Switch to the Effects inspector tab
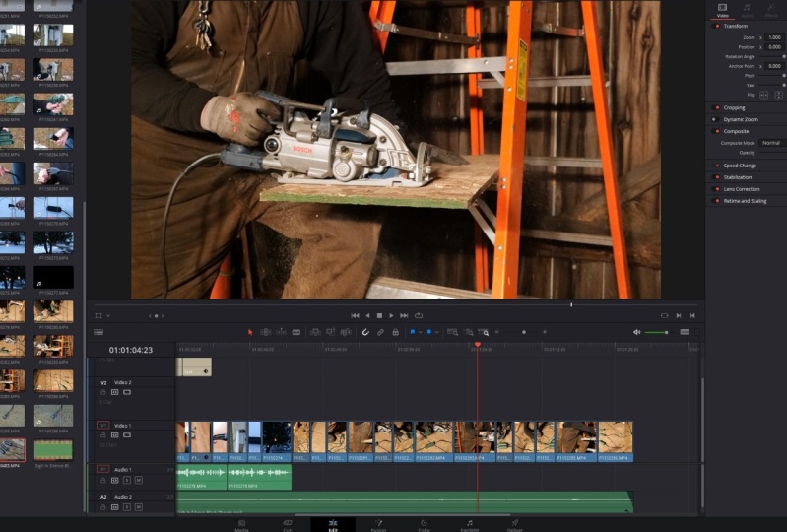 (x=771, y=10)
